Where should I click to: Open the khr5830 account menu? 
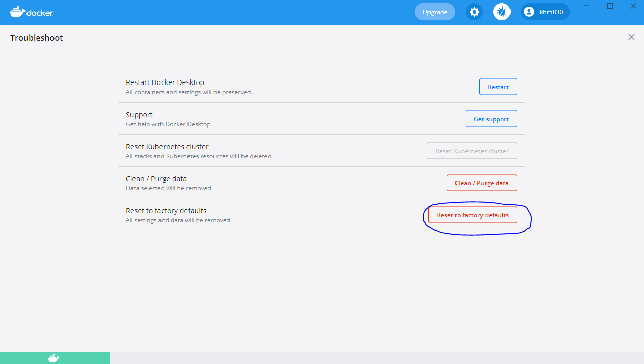545,12
